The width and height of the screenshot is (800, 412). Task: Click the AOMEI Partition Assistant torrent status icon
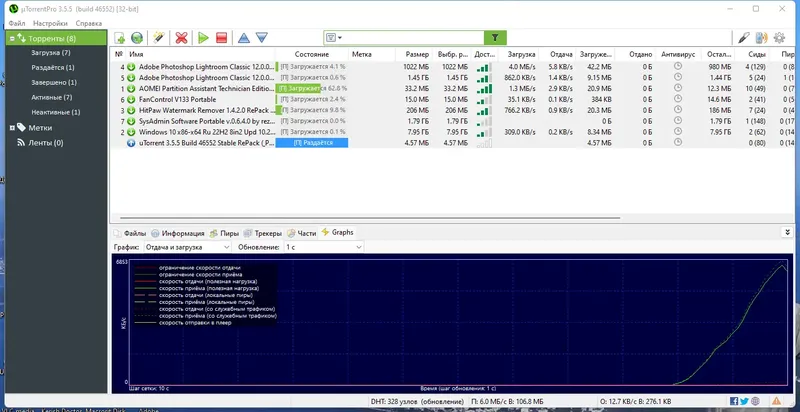coord(131,89)
